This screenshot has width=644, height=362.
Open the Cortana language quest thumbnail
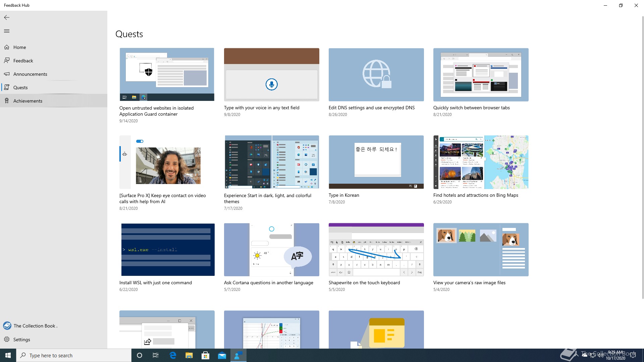(x=272, y=250)
